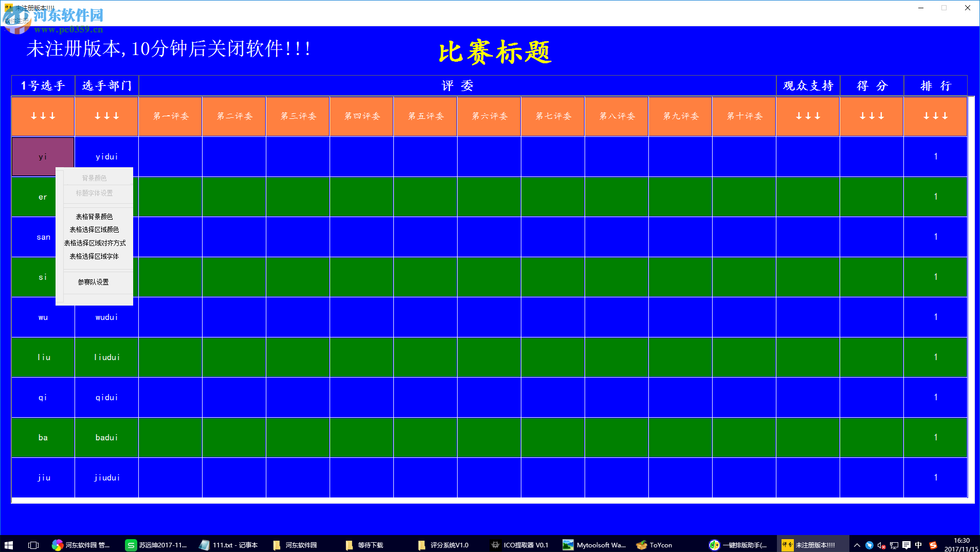Switch to ICO提取器 V0.1 in the taskbar

pyautogui.click(x=520, y=545)
